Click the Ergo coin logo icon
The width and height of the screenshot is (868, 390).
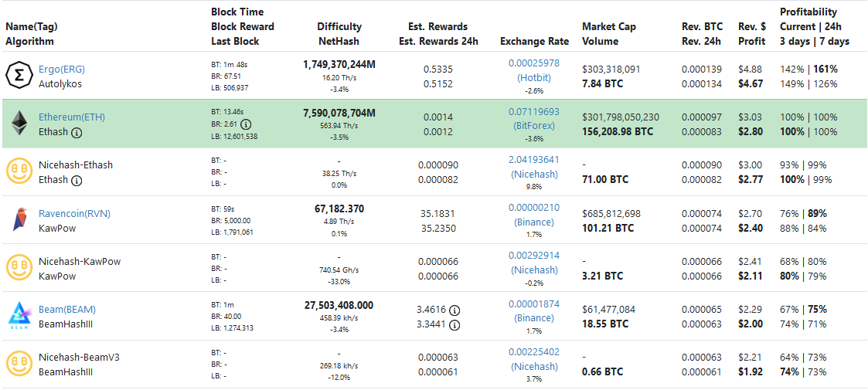19,76
